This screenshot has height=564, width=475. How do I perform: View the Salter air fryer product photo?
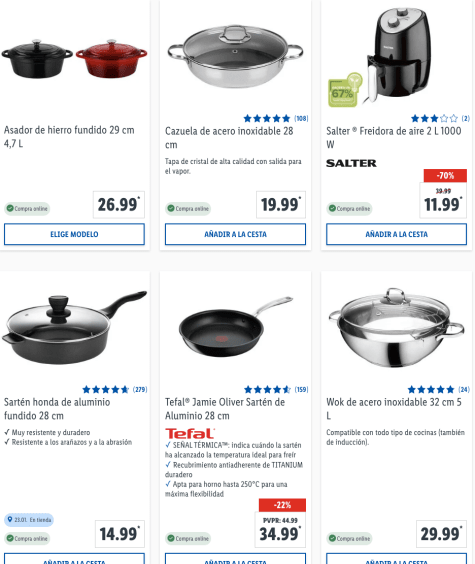point(399,52)
